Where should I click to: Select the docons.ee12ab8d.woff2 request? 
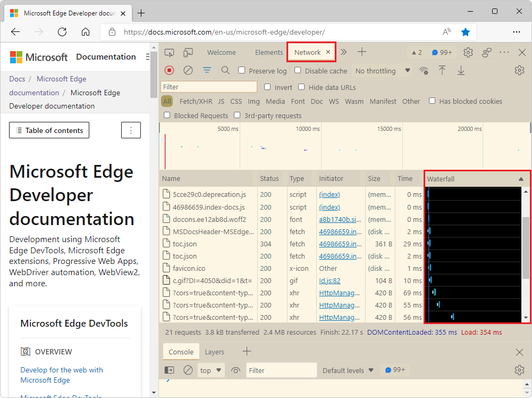coord(292,219)
